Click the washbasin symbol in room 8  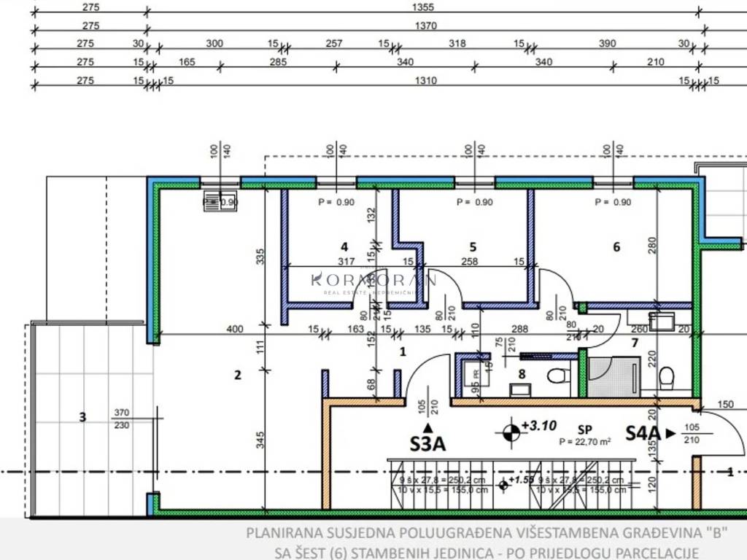(520, 390)
